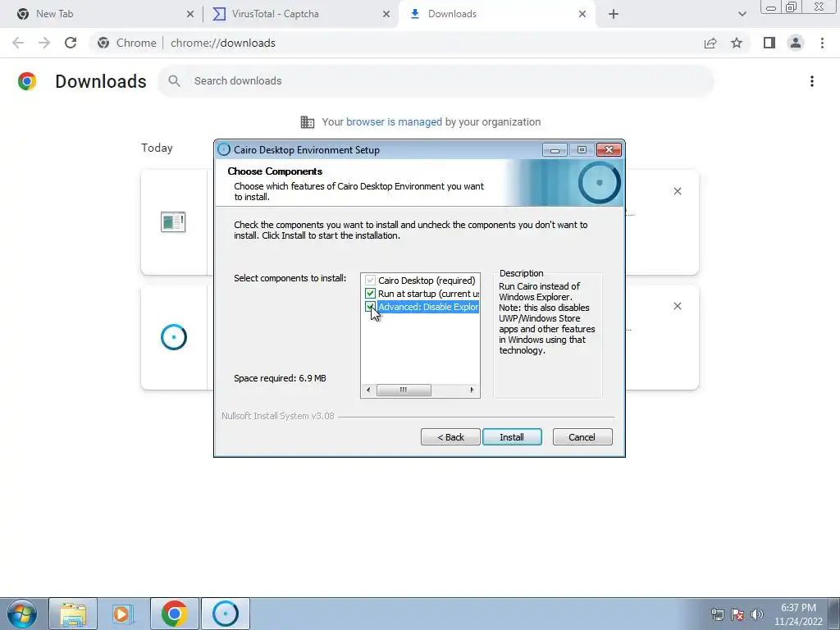Open Action Center flag icon
840x630 pixels.
tap(737, 614)
